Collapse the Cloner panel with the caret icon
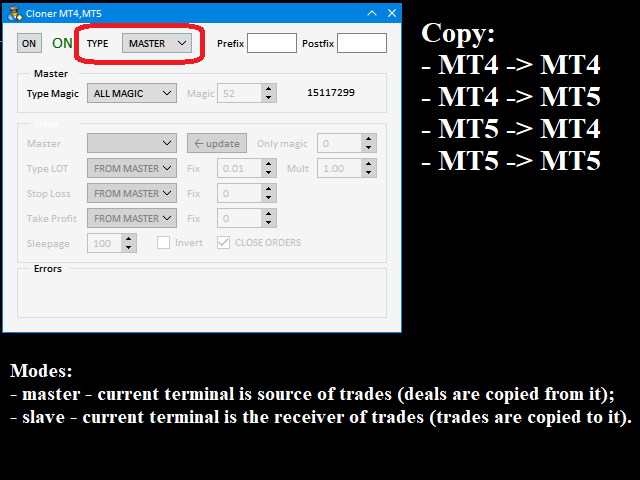 pyautogui.click(x=372, y=13)
